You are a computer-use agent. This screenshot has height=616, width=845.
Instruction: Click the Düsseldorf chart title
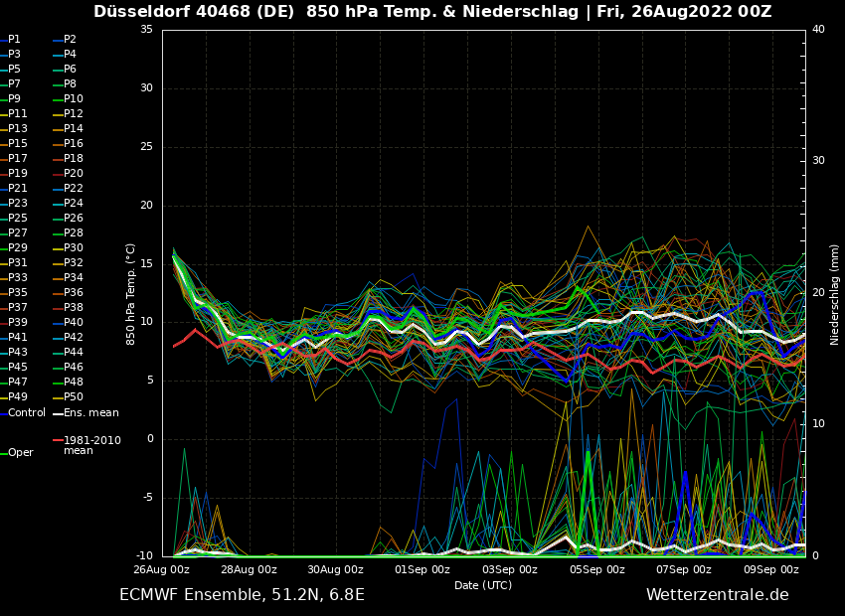(x=432, y=12)
